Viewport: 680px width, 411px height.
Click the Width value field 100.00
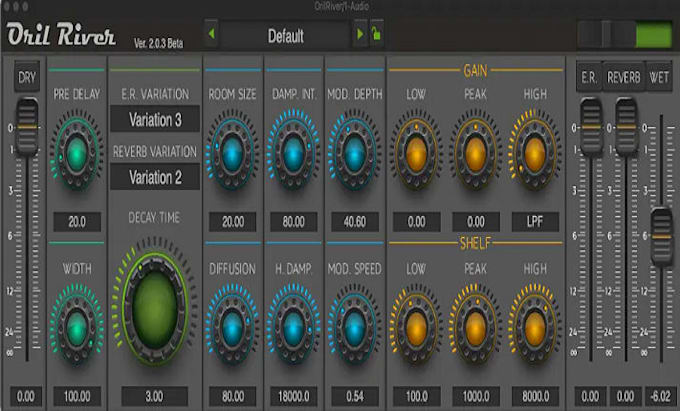pyautogui.click(x=77, y=396)
